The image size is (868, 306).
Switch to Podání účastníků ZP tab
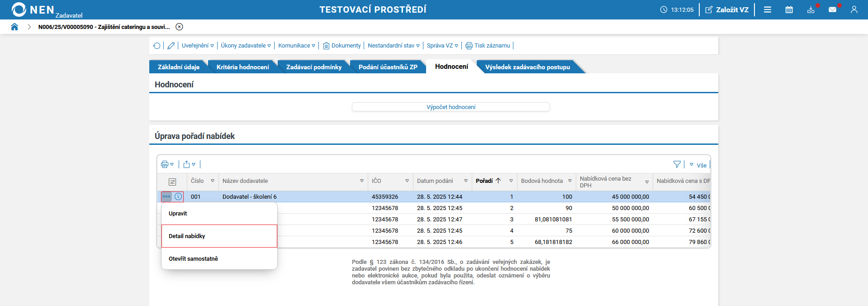tap(388, 67)
